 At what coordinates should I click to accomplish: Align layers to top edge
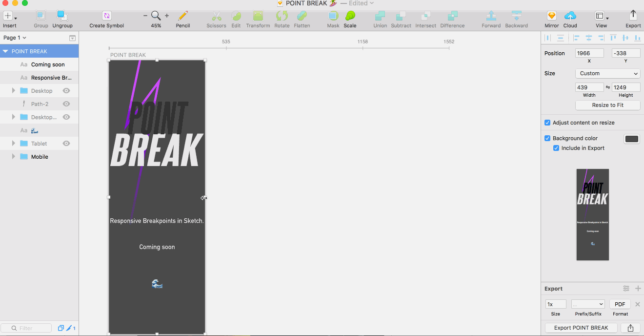click(613, 38)
